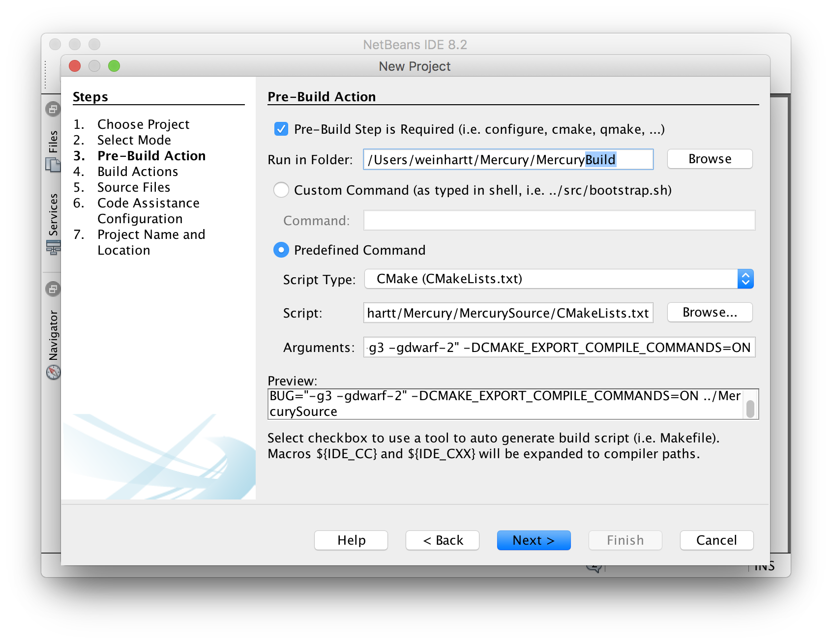Click step 3 Pre-Build Action text
832x644 pixels.
pyautogui.click(x=151, y=156)
